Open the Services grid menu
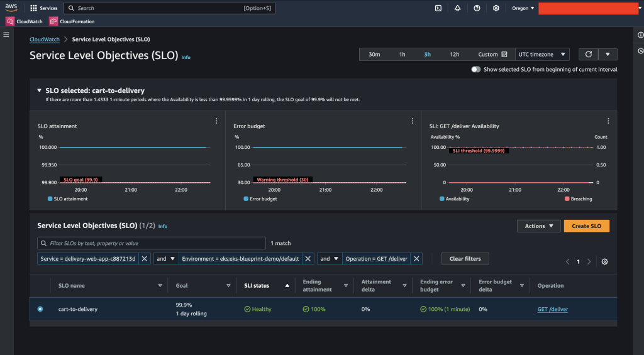Image resolution: width=644 pixels, height=355 pixels. click(44, 8)
